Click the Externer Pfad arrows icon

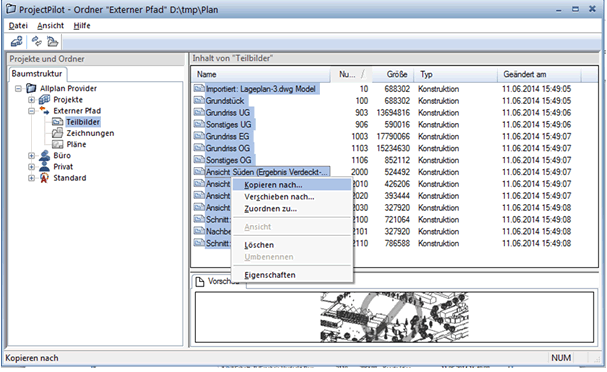[x=44, y=111]
